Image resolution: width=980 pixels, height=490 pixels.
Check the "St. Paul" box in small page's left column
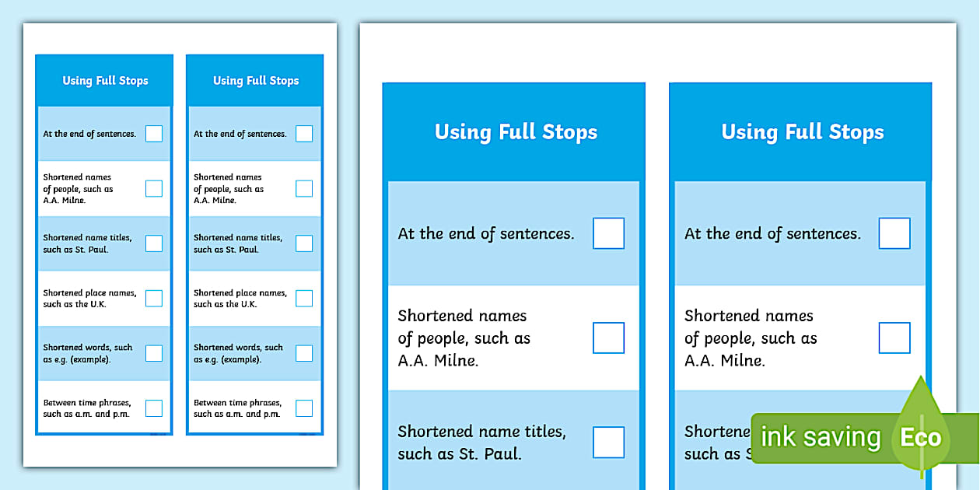tap(154, 243)
